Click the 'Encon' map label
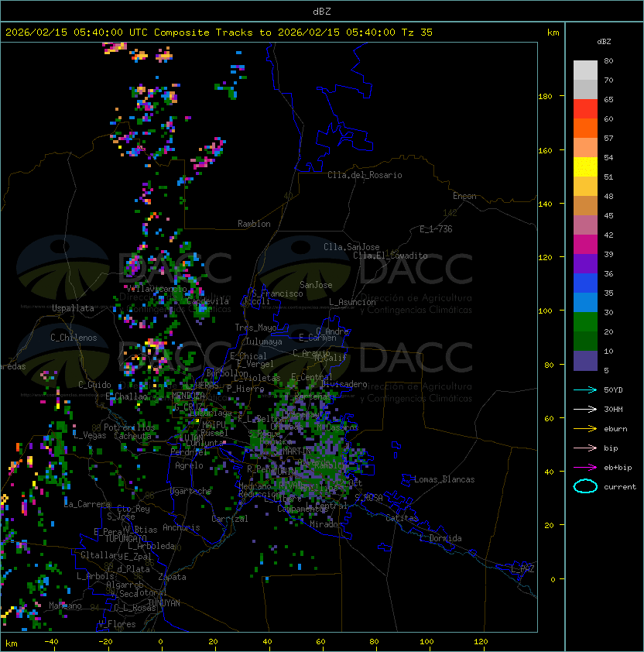The image size is (644, 652). tap(464, 196)
